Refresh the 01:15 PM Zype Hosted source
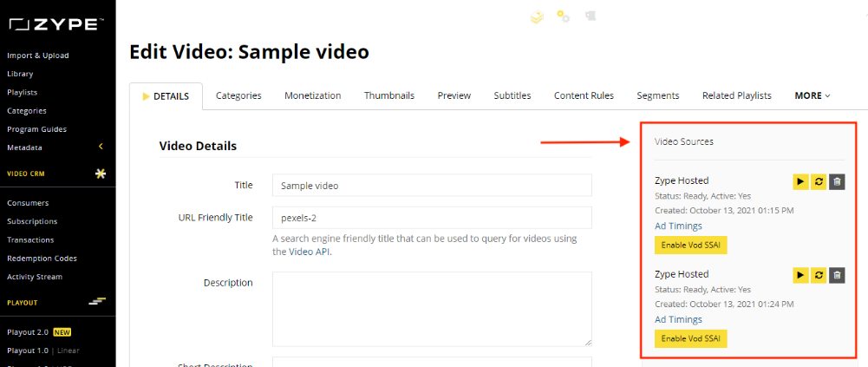This screenshot has height=367, width=868. pyautogui.click(x=819, y=181)
